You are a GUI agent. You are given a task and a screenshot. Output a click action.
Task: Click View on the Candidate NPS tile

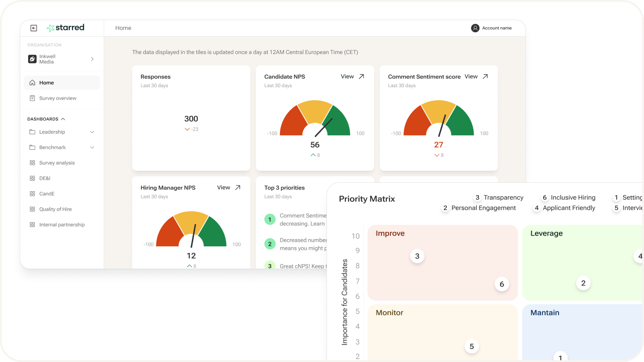click(x=347, y=76)
